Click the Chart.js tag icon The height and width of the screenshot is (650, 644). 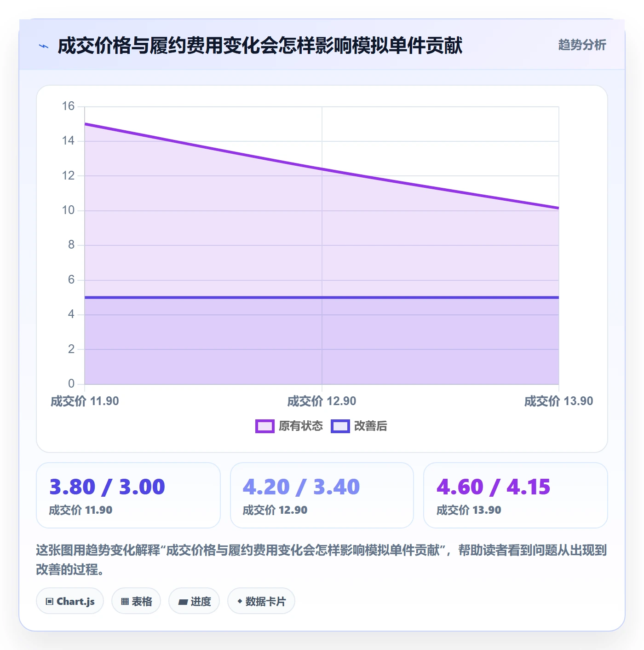[50, 601]
